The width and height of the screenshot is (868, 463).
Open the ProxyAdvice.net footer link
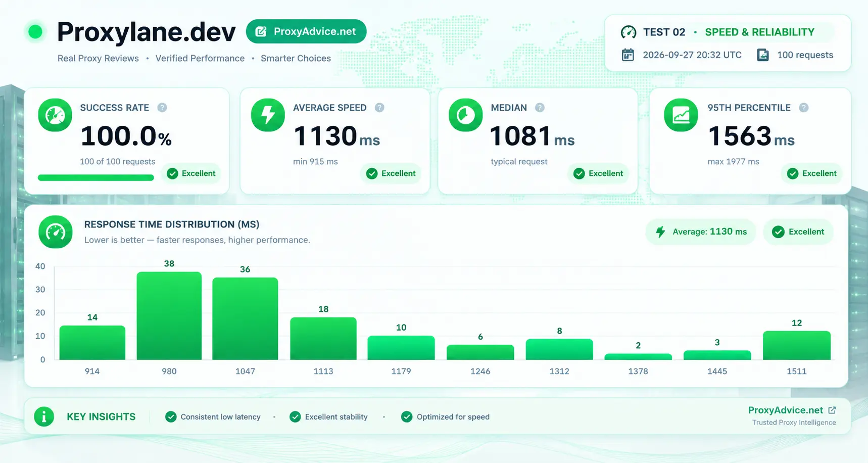click(786, 410)
